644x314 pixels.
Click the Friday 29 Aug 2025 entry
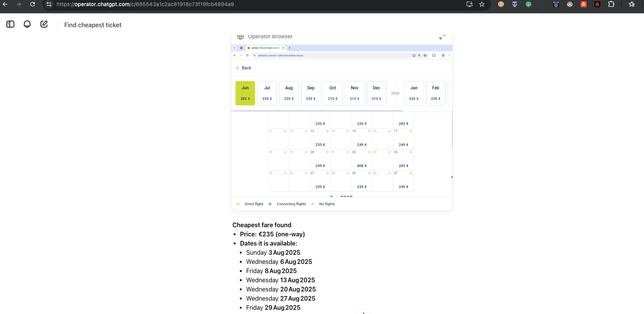click(x=273, y=307)
